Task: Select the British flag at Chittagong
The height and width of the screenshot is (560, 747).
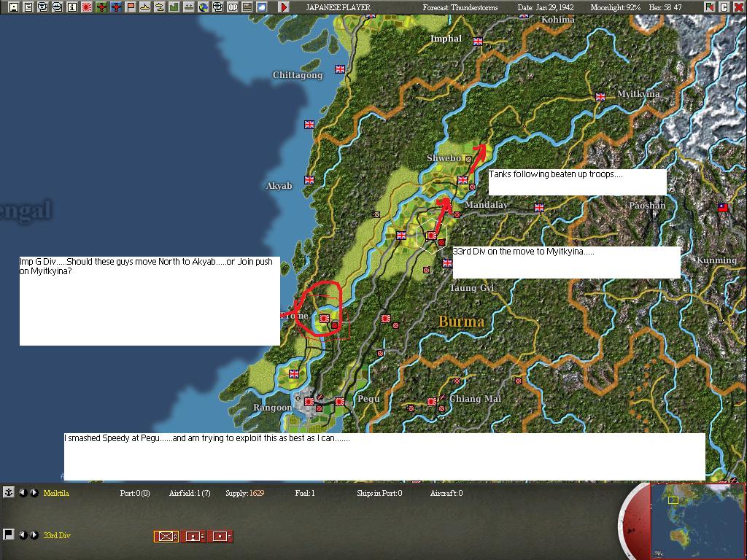Action: pyautogui.click(x=340, y=69)
